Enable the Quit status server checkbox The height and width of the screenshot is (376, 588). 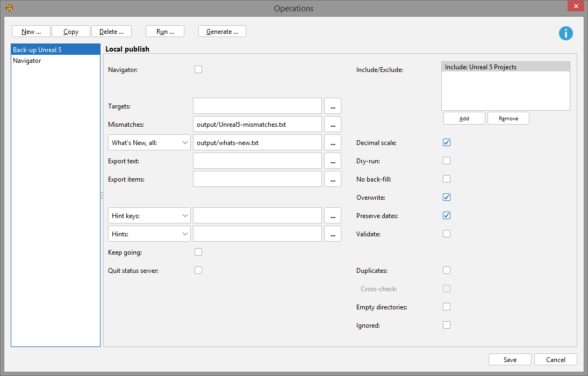[x=198, y=270]
